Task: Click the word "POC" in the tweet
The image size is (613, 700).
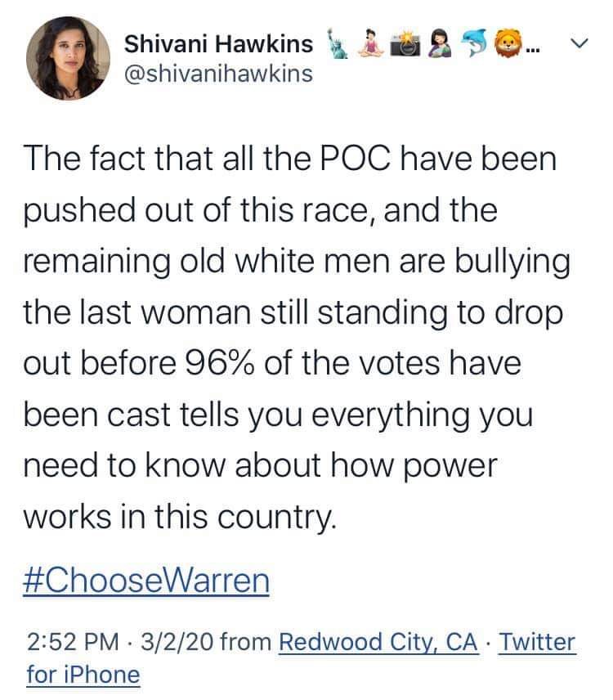Action: pos(355,159)
